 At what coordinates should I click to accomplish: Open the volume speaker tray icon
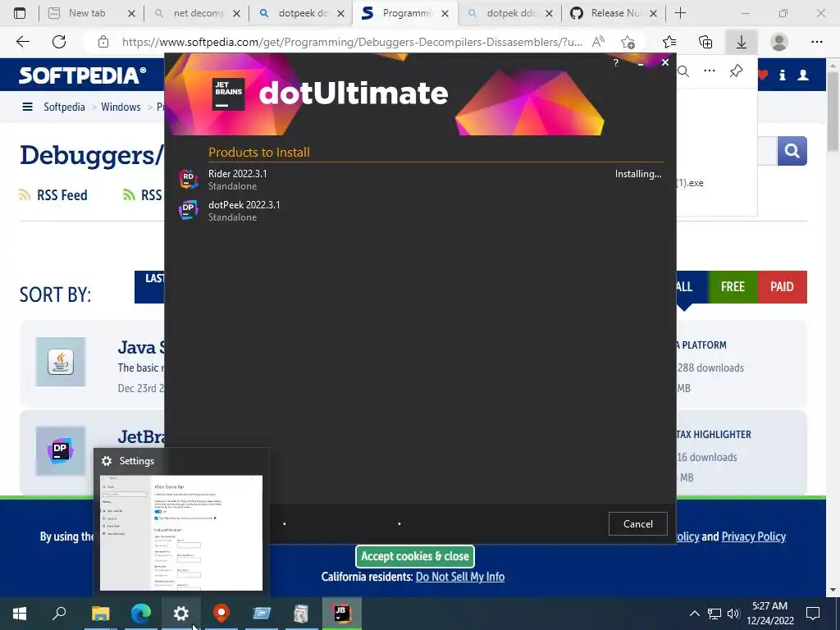[733, 614]
